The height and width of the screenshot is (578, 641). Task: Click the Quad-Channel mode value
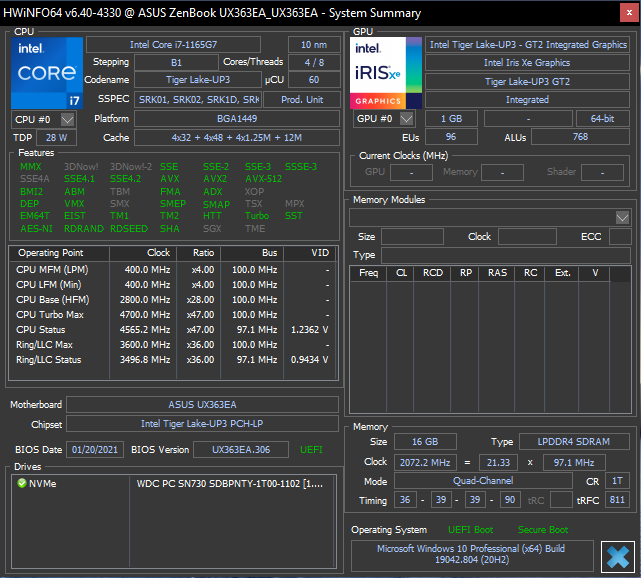click(x=483, y=481)
